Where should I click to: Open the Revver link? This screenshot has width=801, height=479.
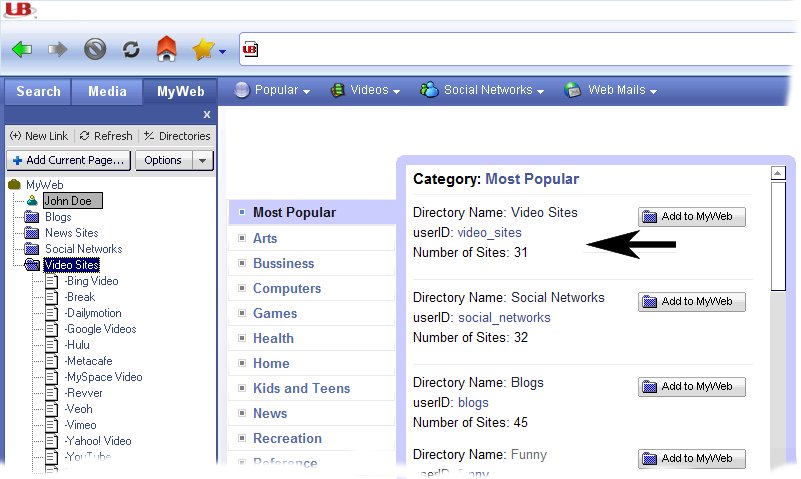(84, 393)
